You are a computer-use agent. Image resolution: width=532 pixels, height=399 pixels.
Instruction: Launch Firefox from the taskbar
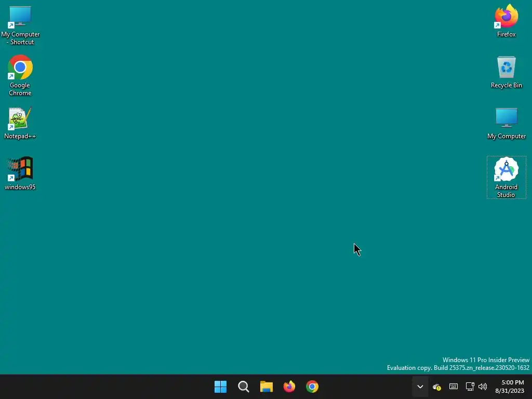click(289, 387)
